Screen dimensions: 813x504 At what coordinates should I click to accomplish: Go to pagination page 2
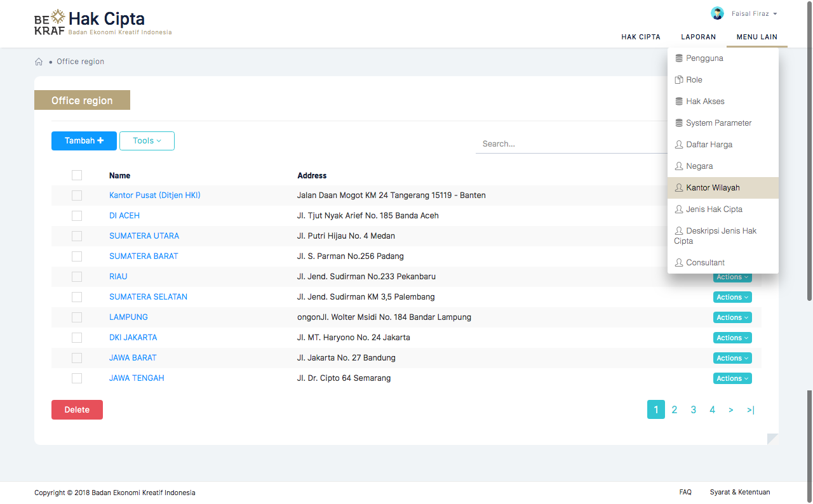675,410
